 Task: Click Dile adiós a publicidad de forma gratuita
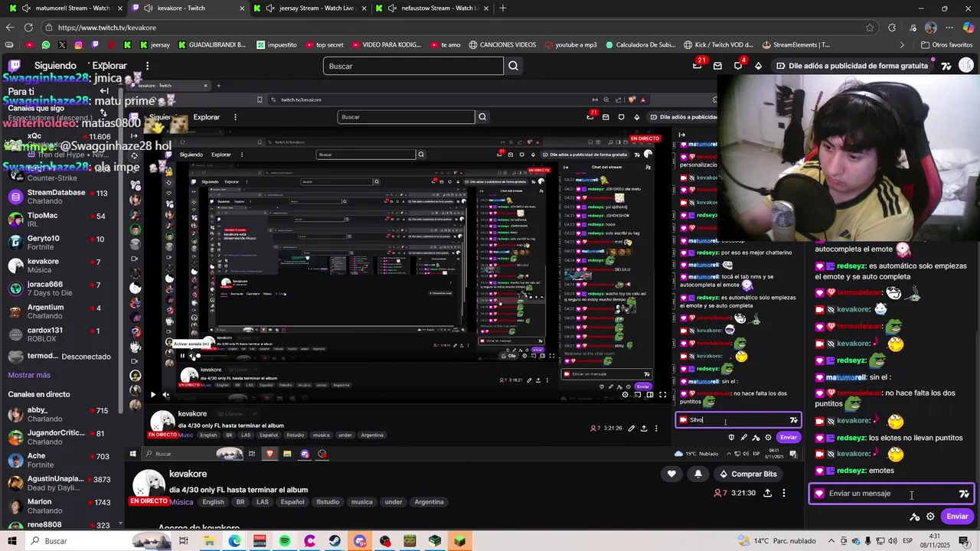852,66
